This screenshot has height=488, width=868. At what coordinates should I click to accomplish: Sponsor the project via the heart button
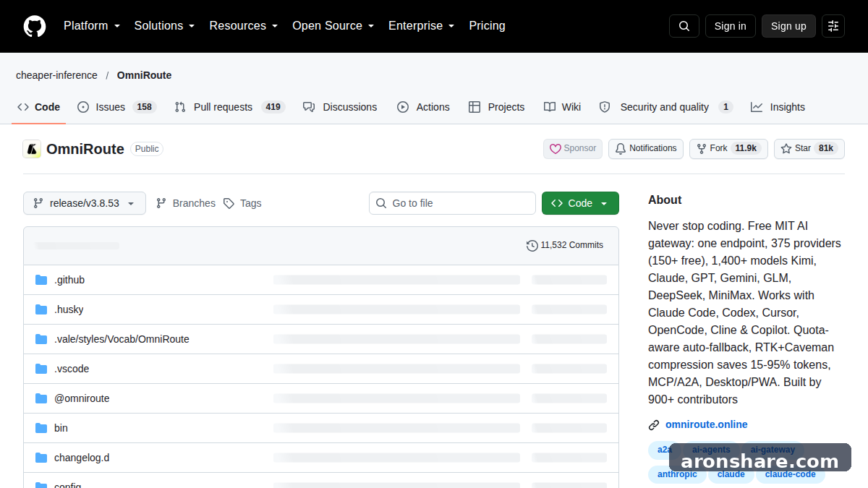(573, 148)
